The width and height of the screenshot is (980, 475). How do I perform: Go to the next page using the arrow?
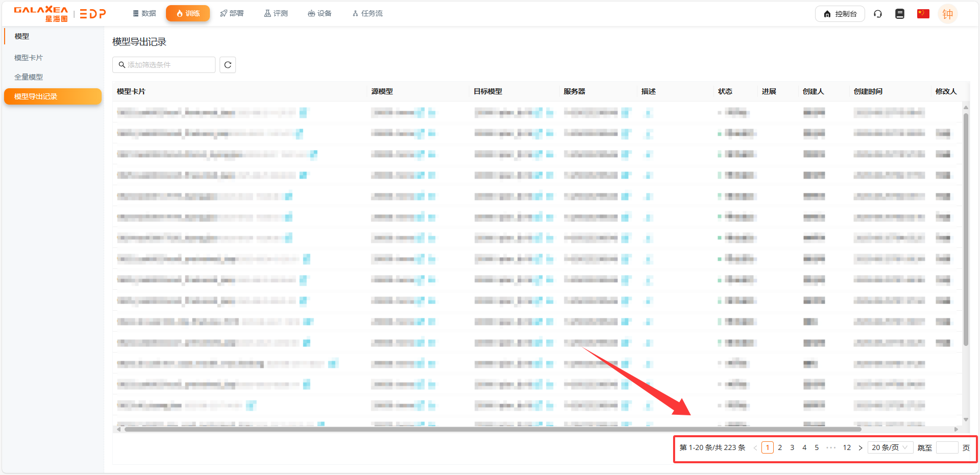pyautogui.click(x=860, y=447)
